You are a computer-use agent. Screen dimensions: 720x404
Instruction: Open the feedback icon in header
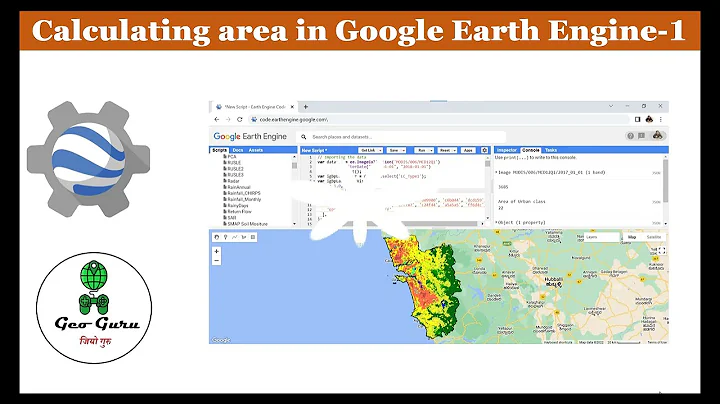(x=641, y=136)
